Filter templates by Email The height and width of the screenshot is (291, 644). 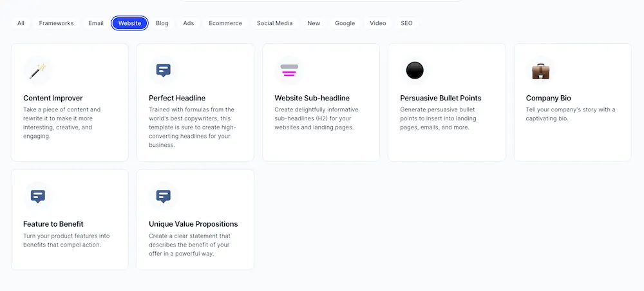click(96, 23)
